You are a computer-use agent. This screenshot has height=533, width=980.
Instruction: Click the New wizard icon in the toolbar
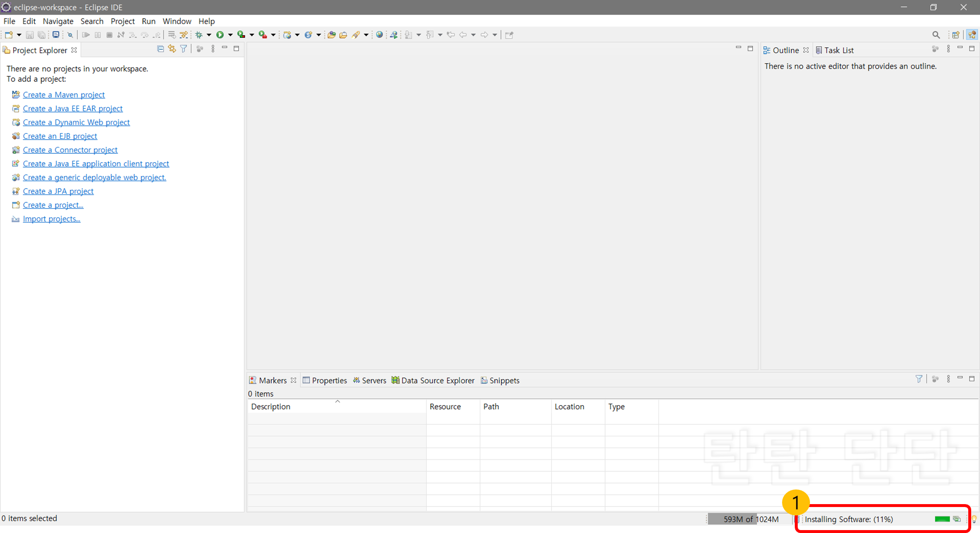tap(9, 35)
